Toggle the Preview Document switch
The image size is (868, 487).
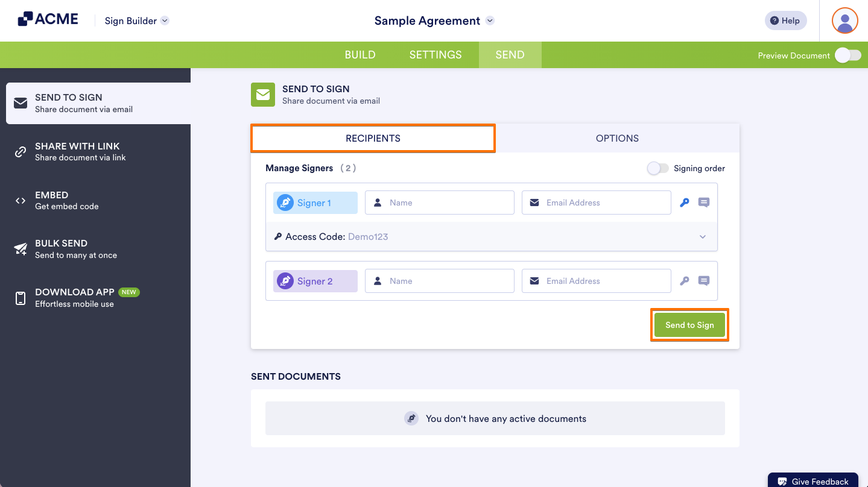pyautogui.click(x=848, y=55)
